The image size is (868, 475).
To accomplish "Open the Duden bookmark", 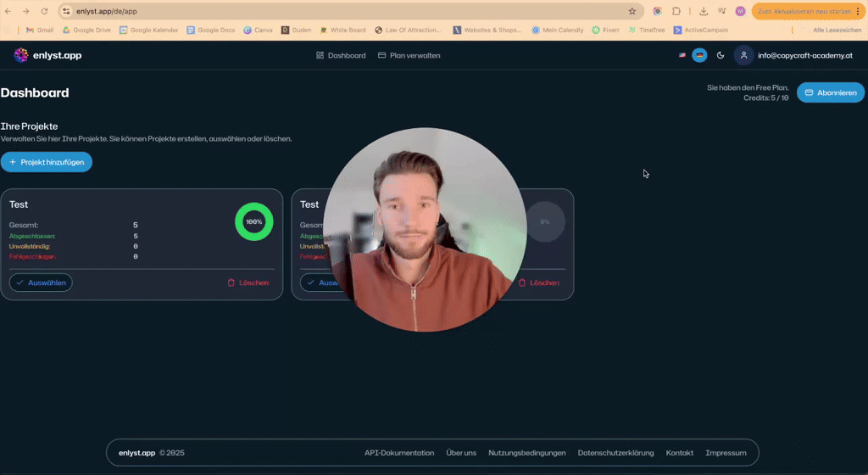I will 296,30.
